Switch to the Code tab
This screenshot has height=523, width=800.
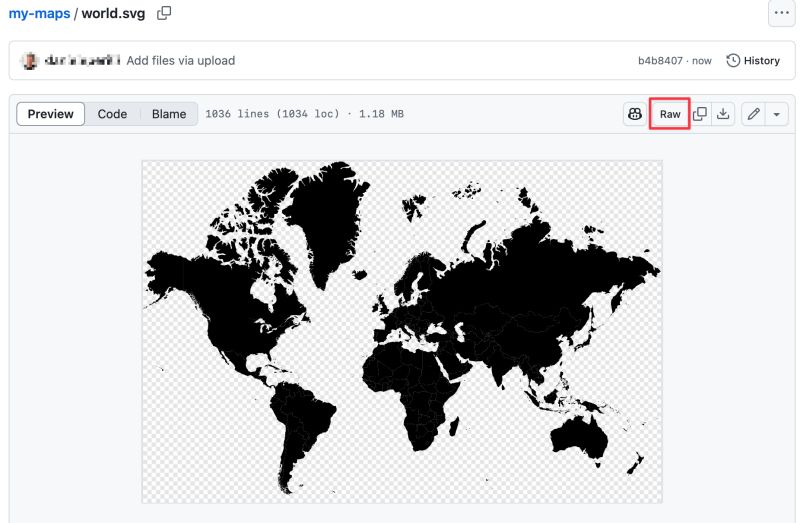[112, 114]
